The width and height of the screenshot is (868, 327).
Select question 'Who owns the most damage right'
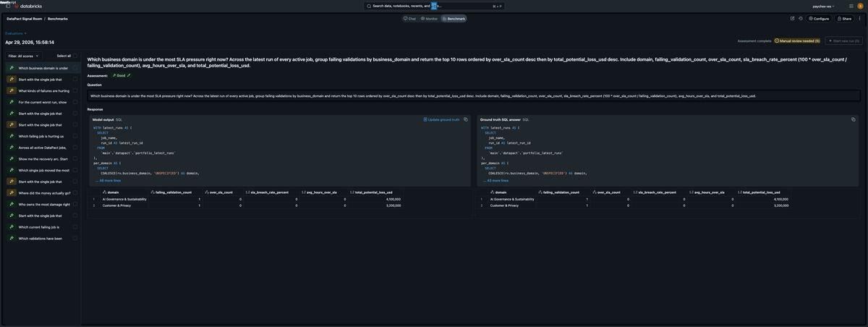point(43,204)
